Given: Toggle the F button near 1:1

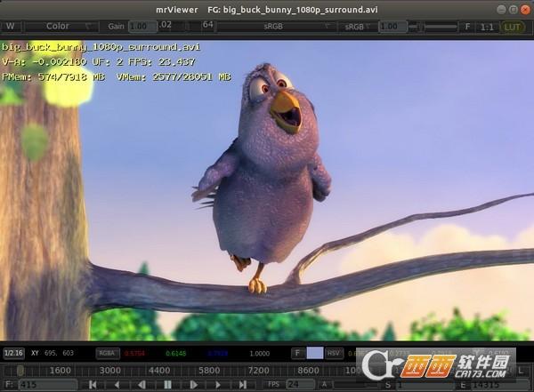Looking at the screenshot, I should click(467, 27).
